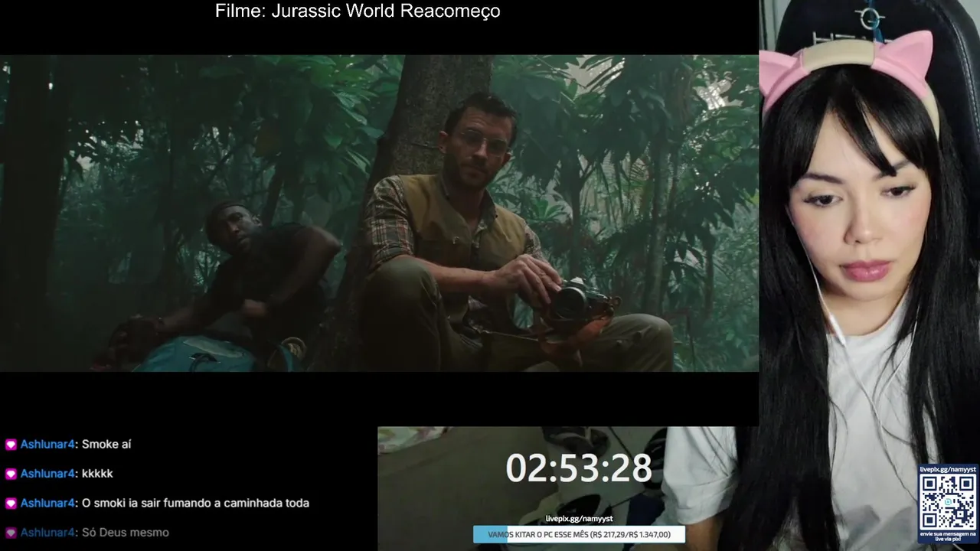Viewport: 980px width, 551px height.
Task: Click the heart badge beside 'O smoki ia sair'
Action: [11, 504]
